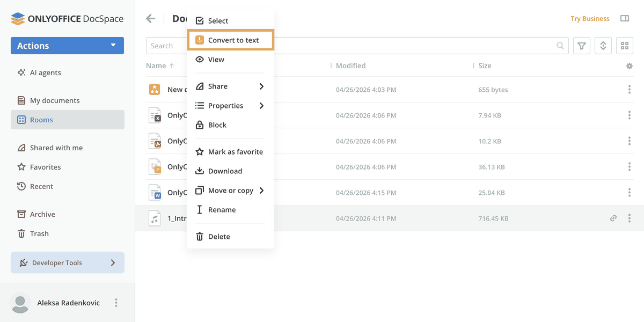644x322 pixels.
Task: Click the 04/26/2026 4:15 PM date
Action: pyautogui.click(x=366, y=193)
